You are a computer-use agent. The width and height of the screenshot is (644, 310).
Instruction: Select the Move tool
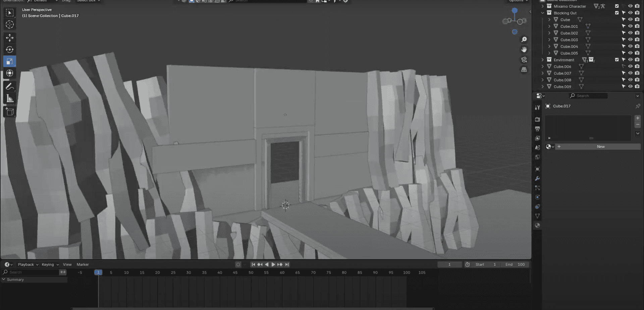(x=10, y=38)
